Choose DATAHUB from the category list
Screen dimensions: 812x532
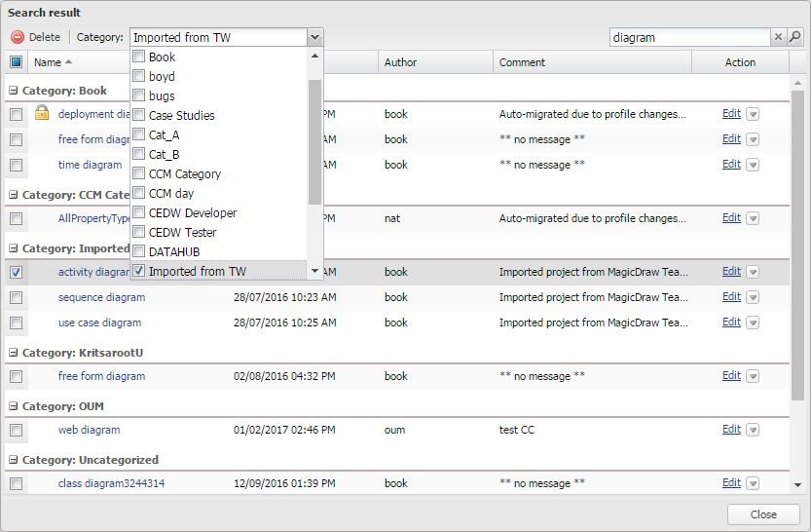pyautogui.click(x=173, y=252)
